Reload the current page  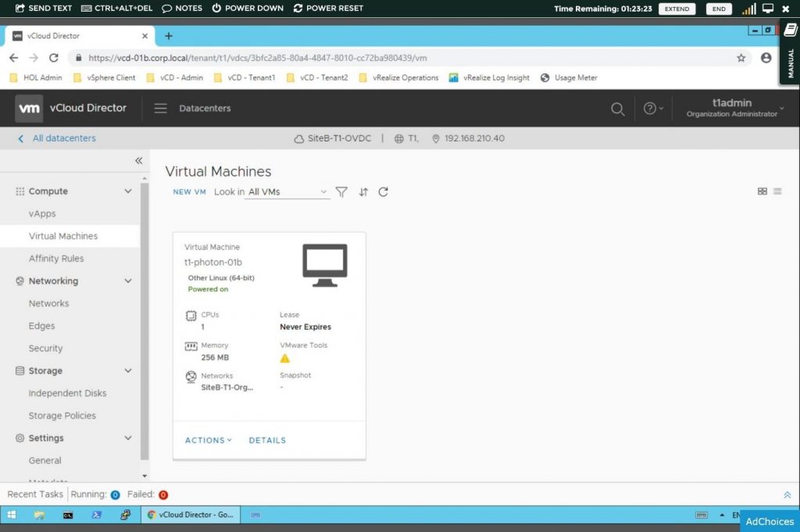pos(54,58)
